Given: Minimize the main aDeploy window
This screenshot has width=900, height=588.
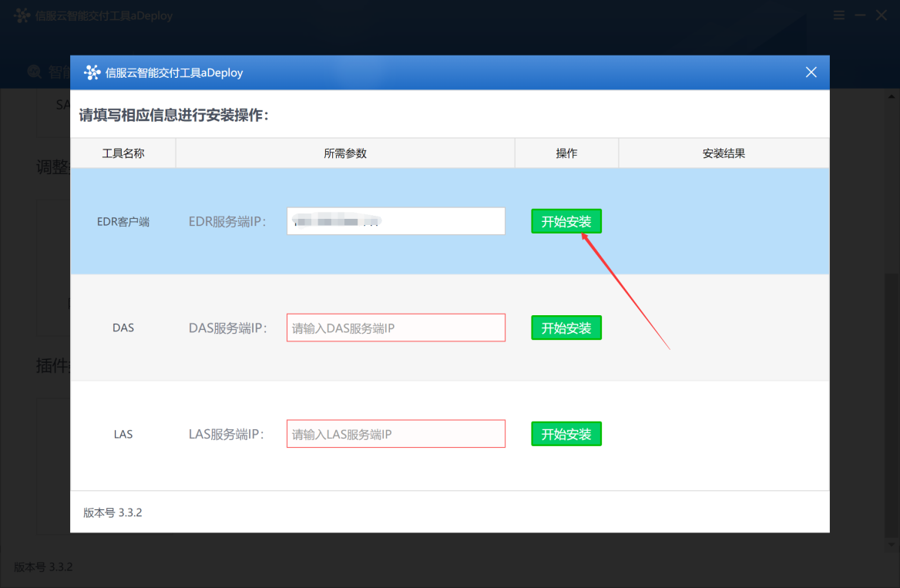Looking at the screenshot, I should click(x=860, y=15).
